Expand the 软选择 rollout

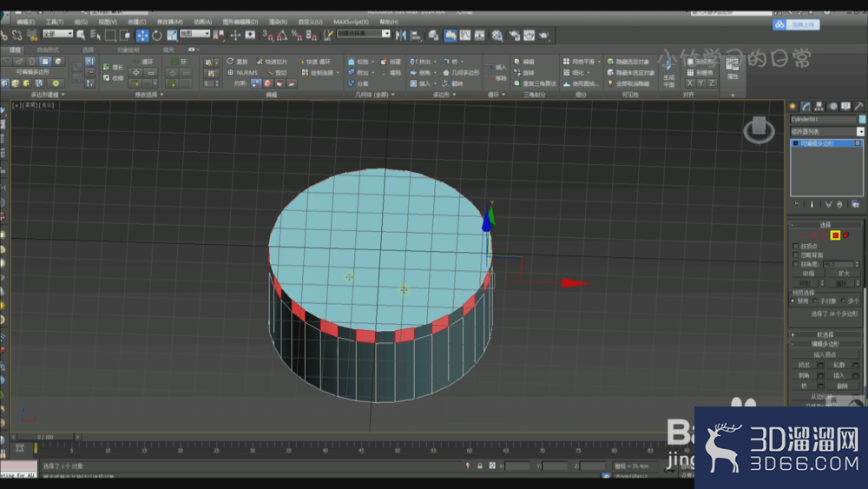[x=825, y=334]
